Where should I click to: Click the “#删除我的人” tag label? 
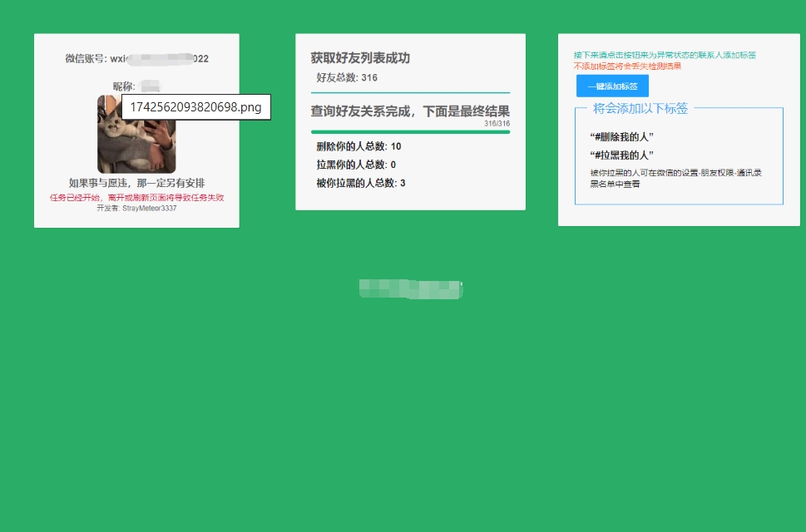tap(621, 136)
